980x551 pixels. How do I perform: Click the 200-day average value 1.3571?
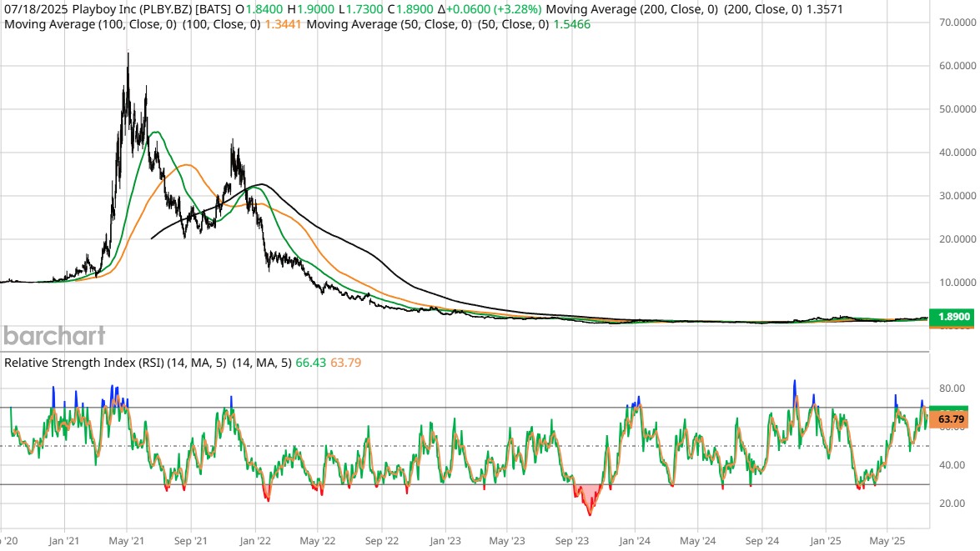(x=825, y=9)
